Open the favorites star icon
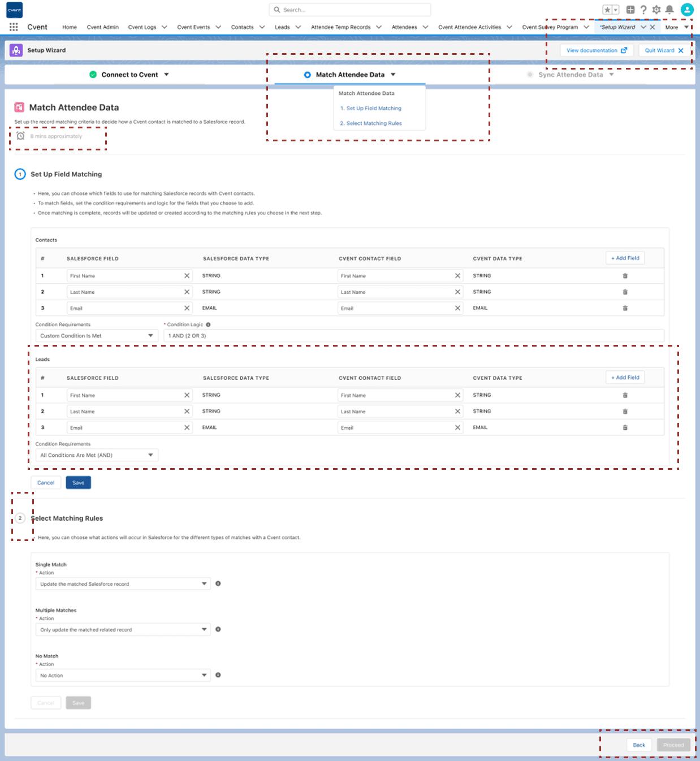700x761 pixels. pos(607,10)
